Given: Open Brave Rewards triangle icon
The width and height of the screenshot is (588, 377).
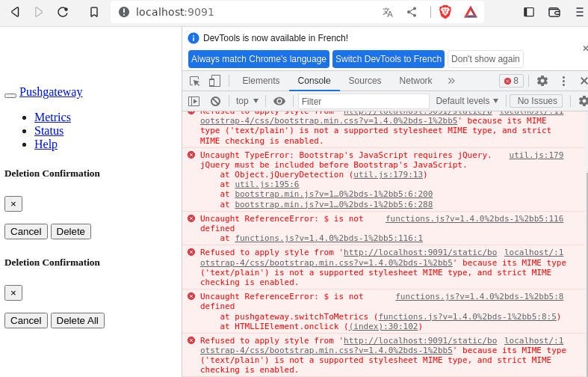Looking at the screenshot, I should (470, 13).
